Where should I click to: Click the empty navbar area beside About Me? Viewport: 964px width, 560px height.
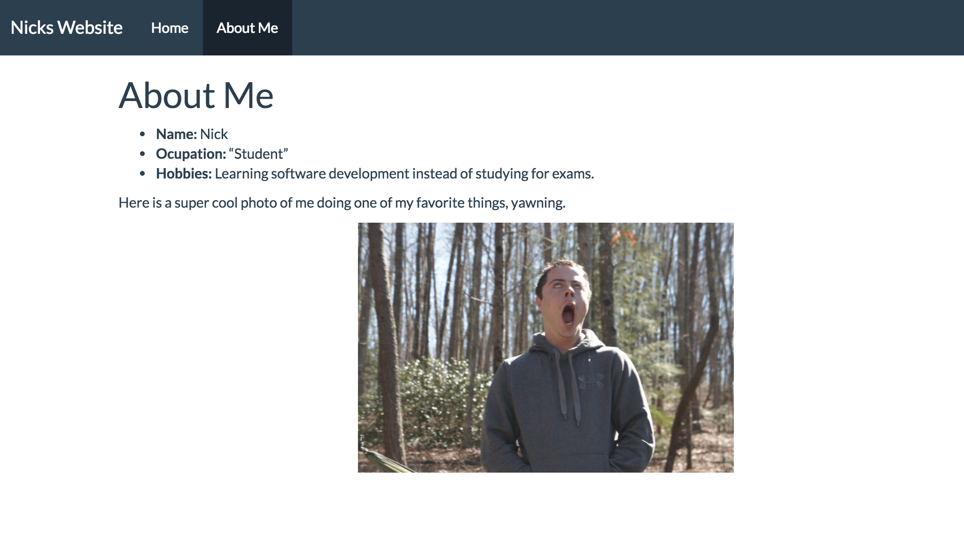pyautogui.click(x=611, y=28)
